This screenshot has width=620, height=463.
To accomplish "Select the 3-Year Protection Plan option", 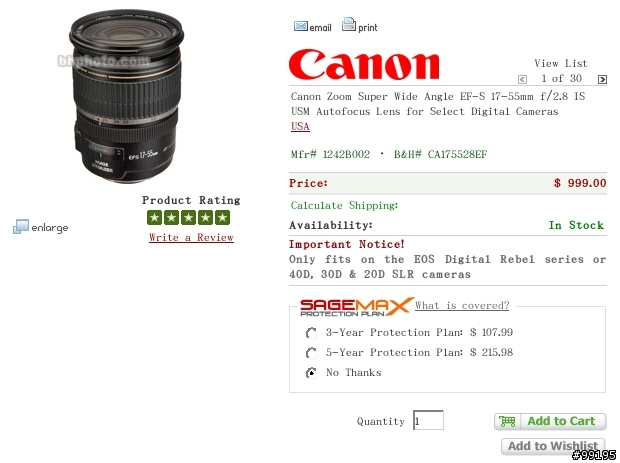I will 311,333.
